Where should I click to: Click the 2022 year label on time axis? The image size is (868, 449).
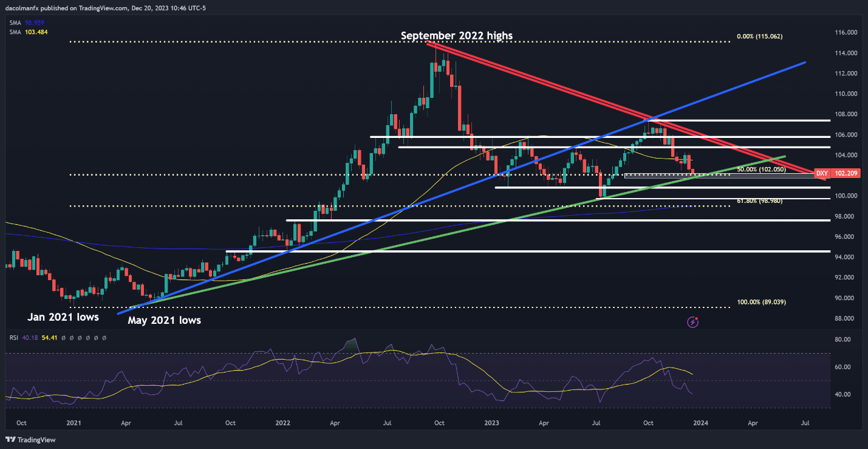pyautogui.click(x=282, y=422)
